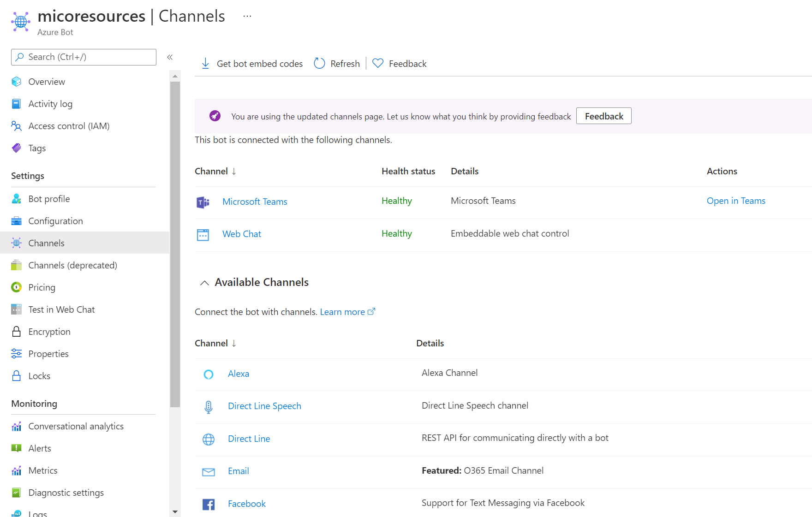Click the Email envelope icon
Image resolution: width=812 pixels, height=517 pixels.
click(x=209, y=472)
